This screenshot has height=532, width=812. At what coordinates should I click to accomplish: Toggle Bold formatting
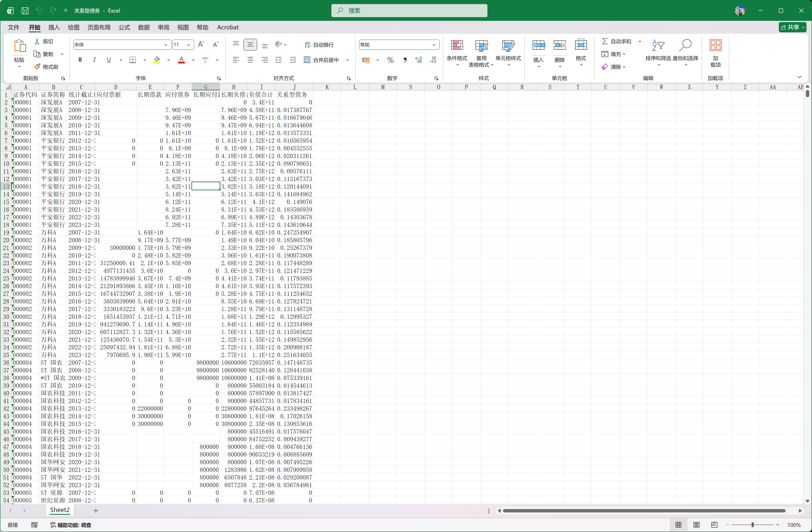coord(80,60)
